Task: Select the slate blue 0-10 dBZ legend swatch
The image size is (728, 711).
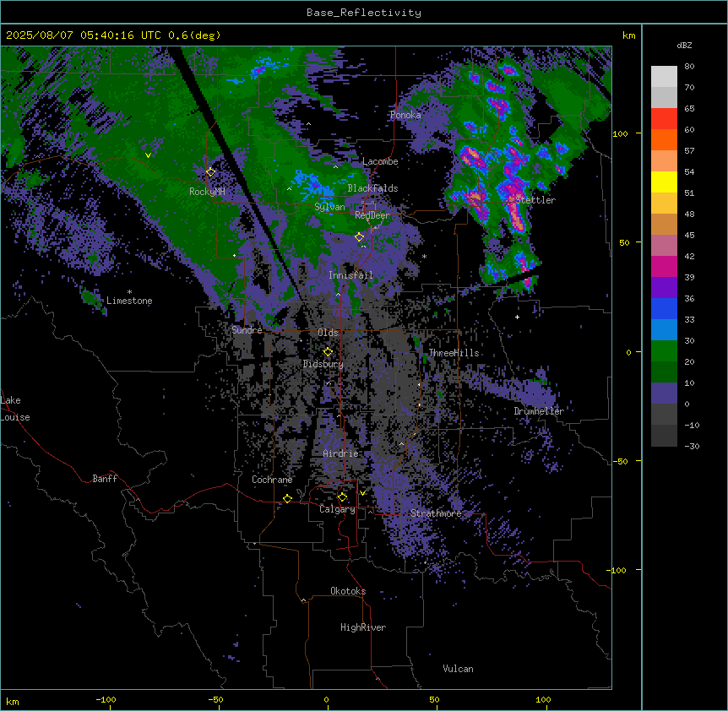Action: click(x=664, y=393)
